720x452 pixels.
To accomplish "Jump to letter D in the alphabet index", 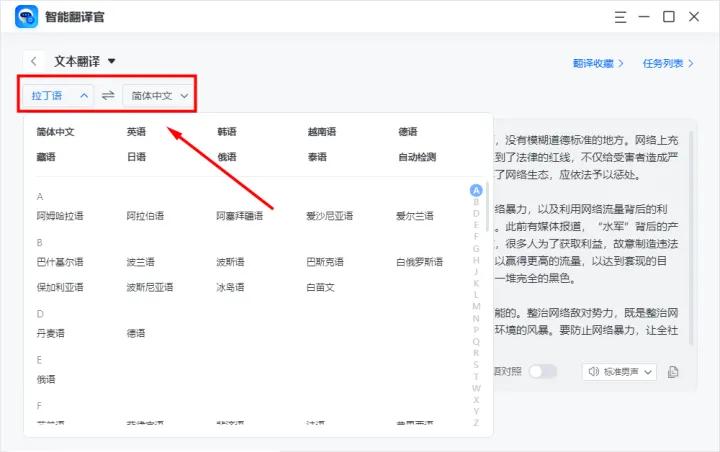I will tap(476, 214).
